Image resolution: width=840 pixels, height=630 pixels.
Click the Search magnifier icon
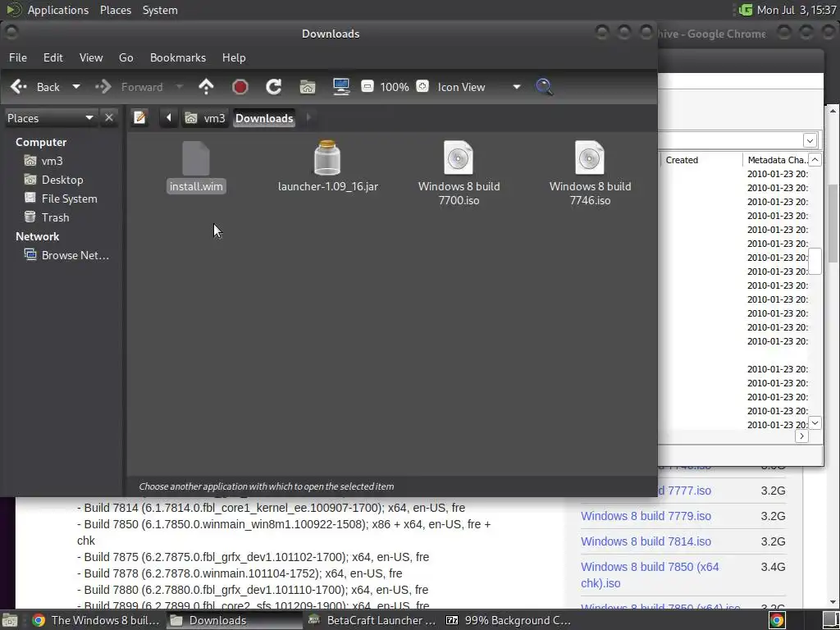[x=545, y=87]
